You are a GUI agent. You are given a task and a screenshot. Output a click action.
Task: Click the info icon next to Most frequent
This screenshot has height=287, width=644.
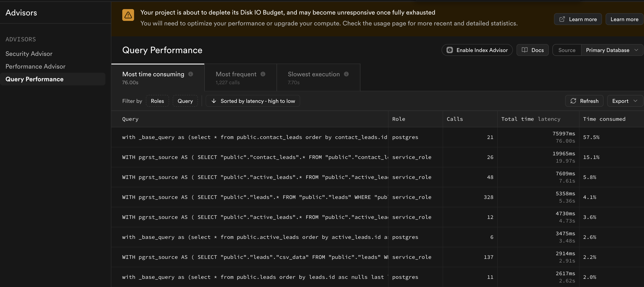point(263,74)
